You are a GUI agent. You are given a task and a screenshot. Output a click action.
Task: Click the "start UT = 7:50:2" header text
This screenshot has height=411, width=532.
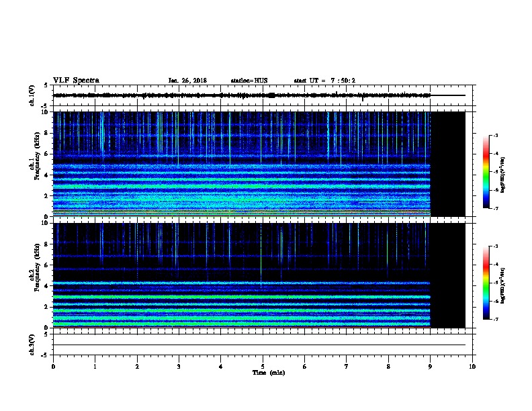tap(324, 81)
